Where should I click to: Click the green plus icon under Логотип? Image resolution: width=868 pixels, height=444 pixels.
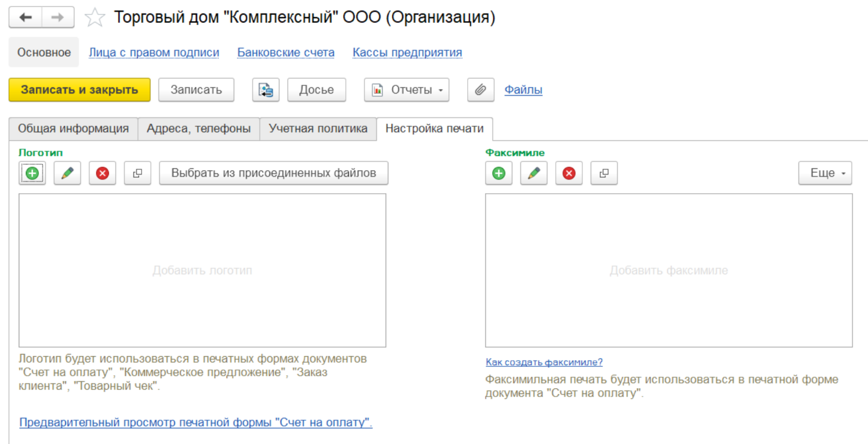32,173
